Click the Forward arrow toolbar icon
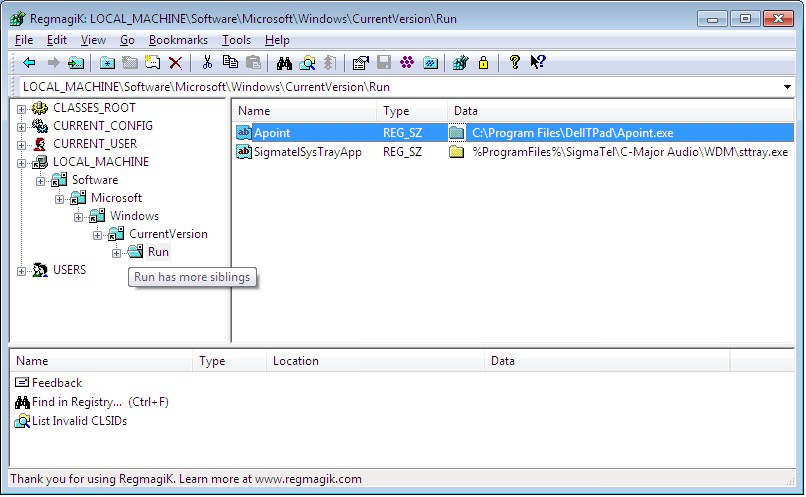The width and height of the screenshot is (806, 497). 53,63
